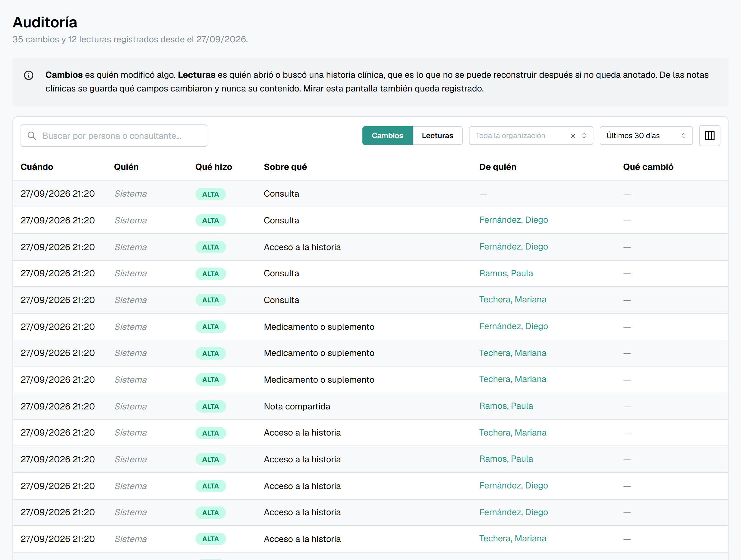Open the 'Toda la organización' dropdown

coord(531,136)
